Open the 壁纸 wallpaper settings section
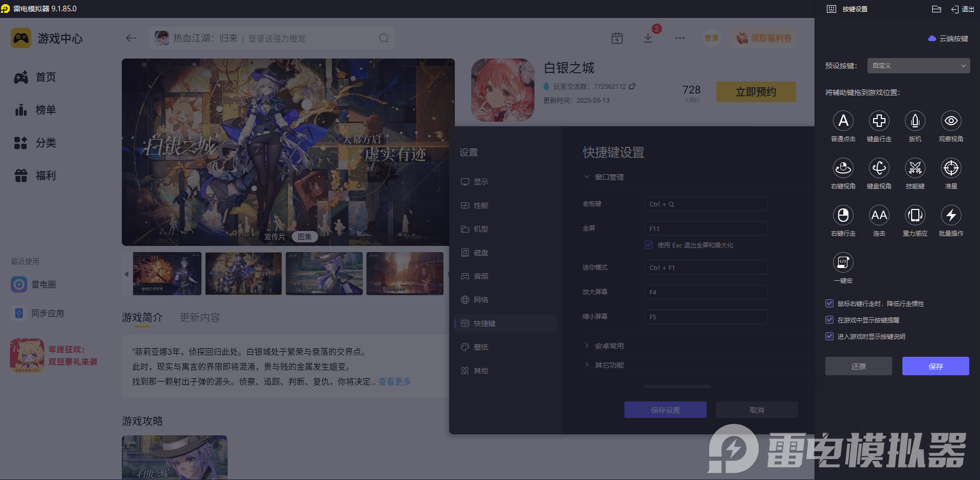Screen dimensions: 980x480 (506, 347)
